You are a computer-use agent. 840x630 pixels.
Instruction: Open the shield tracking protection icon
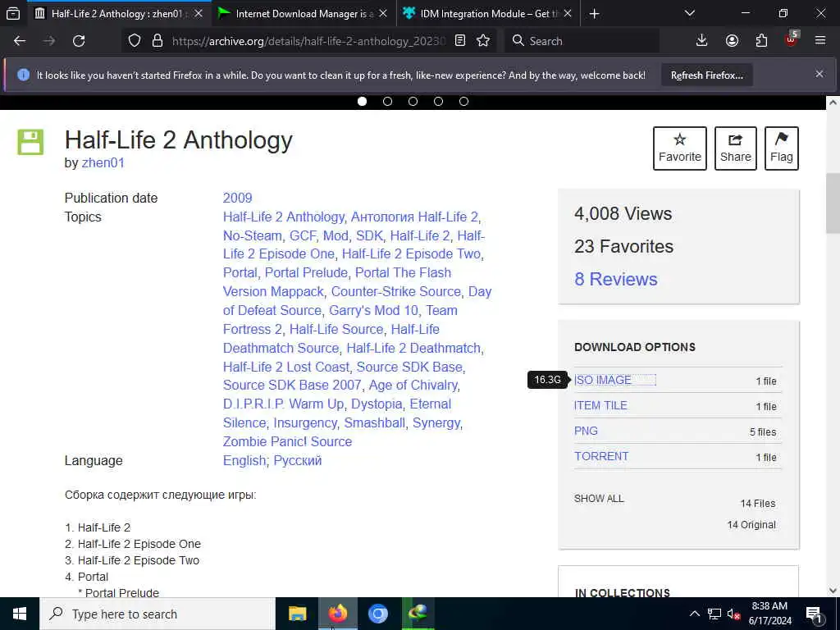tap(135, 41)
